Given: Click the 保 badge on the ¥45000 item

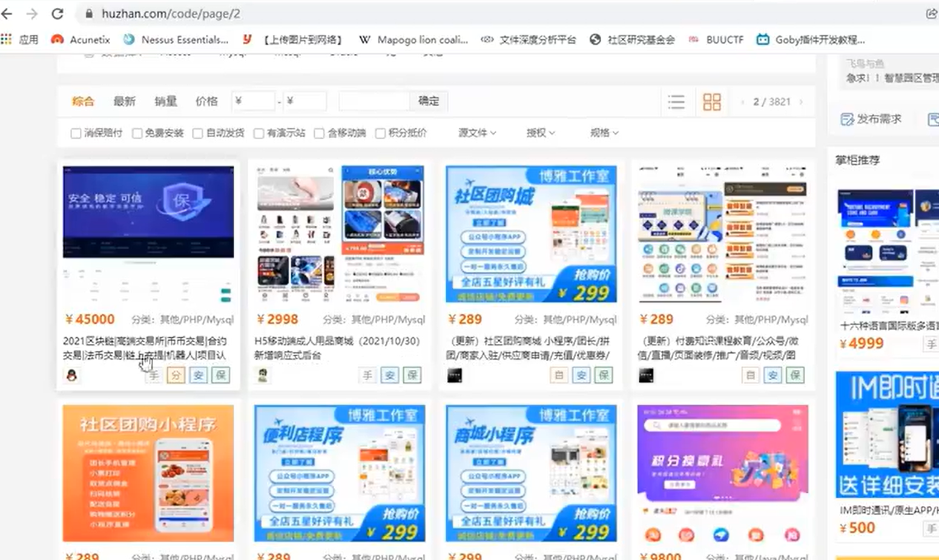Looking at the screenshot, I should (220, 375).
